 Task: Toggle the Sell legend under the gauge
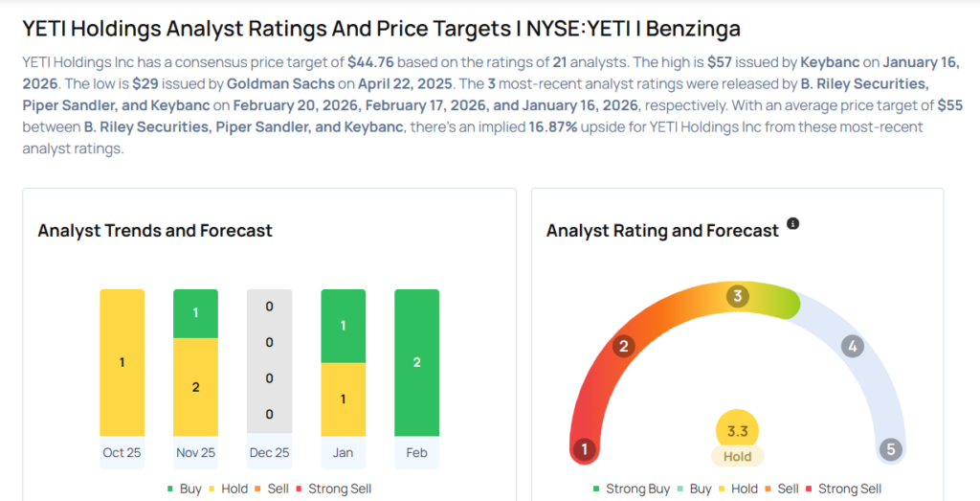click(780, 489)
